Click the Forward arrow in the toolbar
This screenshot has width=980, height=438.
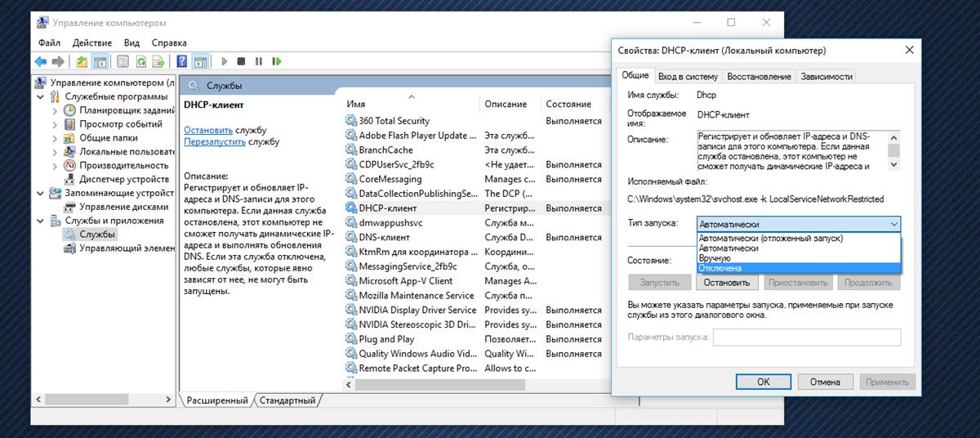coord(58,61)
